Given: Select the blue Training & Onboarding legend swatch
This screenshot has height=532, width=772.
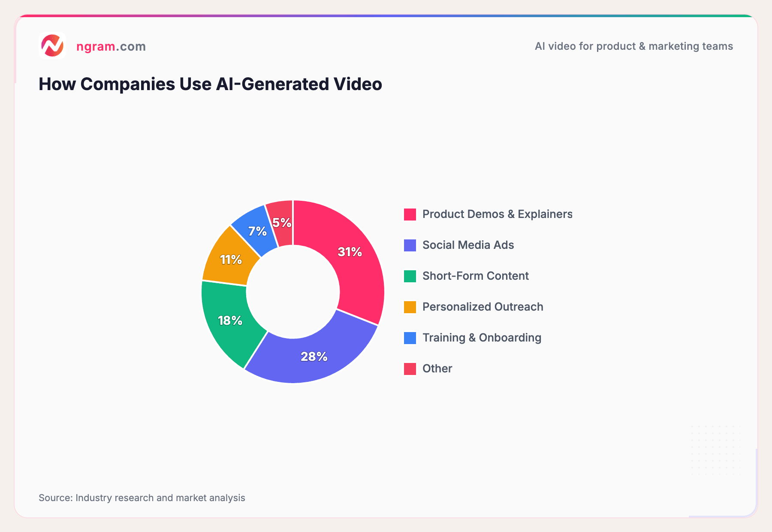Looking at the screenshot, I should [409, 337].
